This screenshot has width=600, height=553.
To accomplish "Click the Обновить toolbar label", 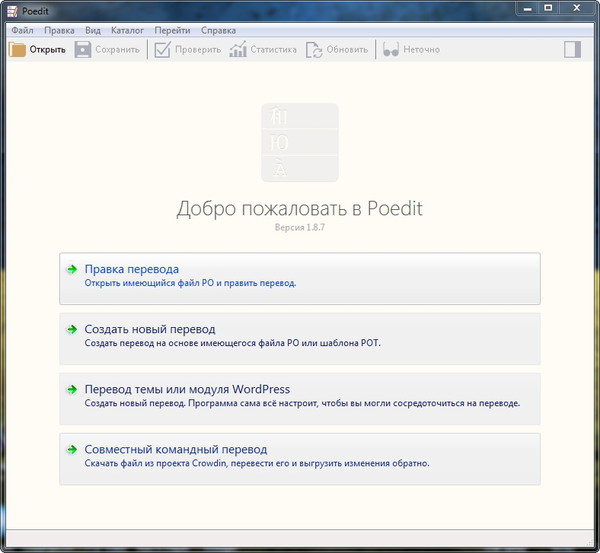I will tap(347, 50).
